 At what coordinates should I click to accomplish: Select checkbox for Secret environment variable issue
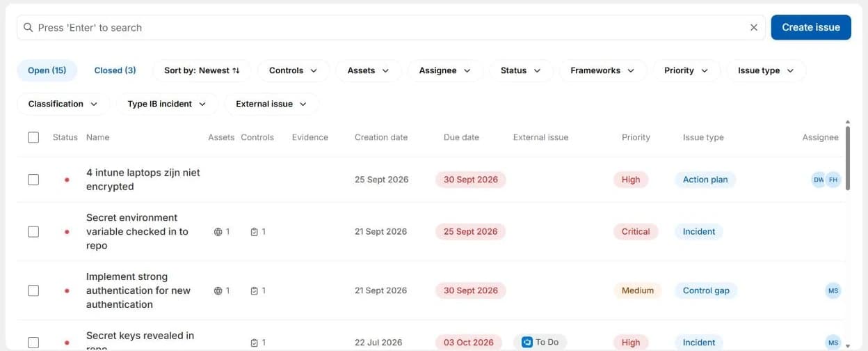tap(33, 232)
